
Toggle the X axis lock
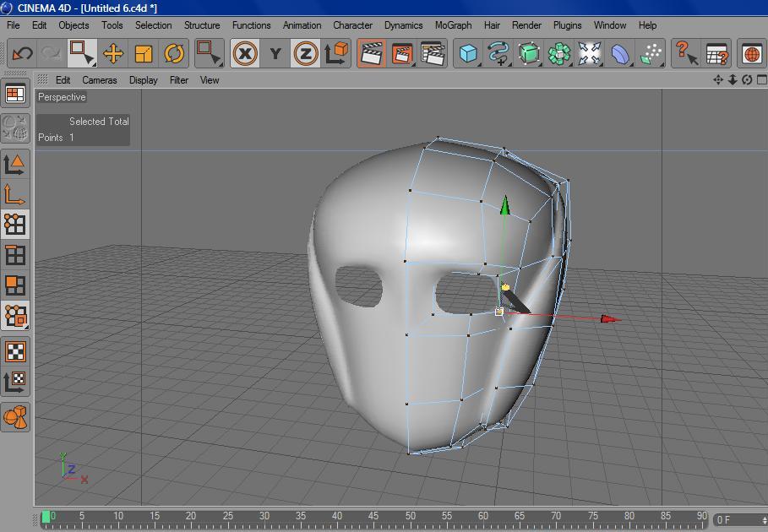click(245, 53)
